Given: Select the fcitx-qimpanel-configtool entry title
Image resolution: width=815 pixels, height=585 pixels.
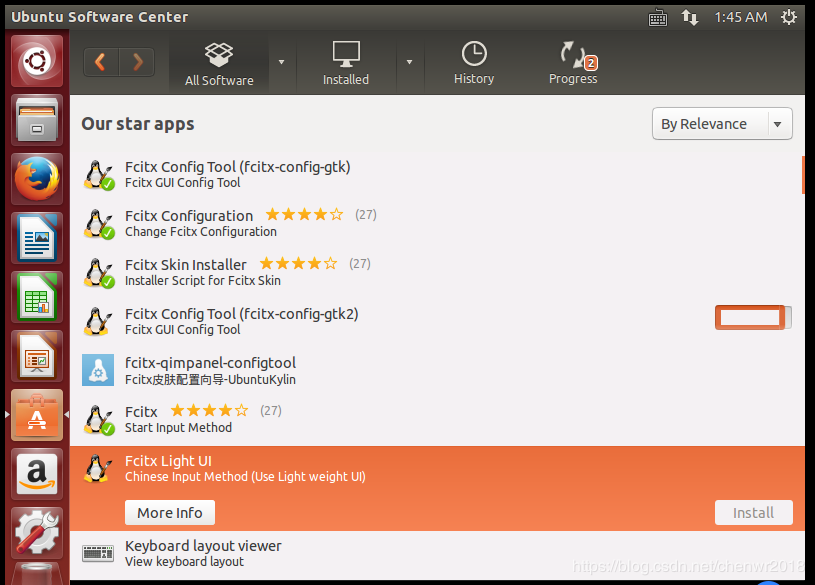Looking at the screenshot, I should pos(210,363).
